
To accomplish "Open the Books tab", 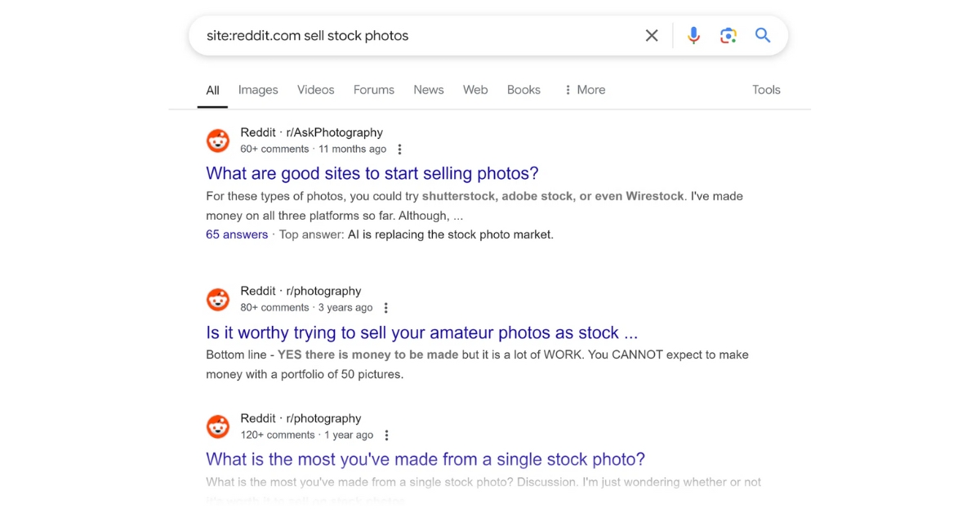I will click(523, 90).
